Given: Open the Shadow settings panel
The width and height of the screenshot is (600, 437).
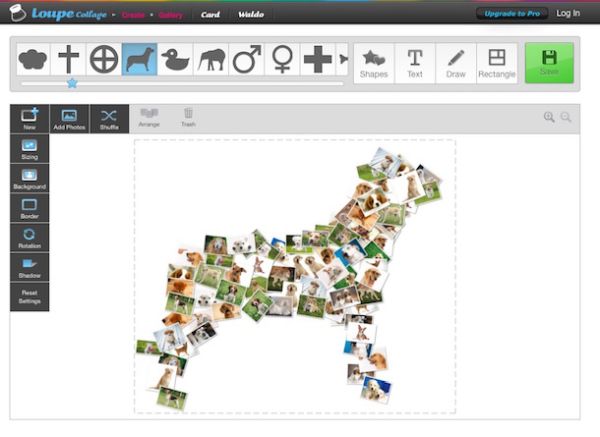Looking at the screenshot, I should click(x=29, y=267).
